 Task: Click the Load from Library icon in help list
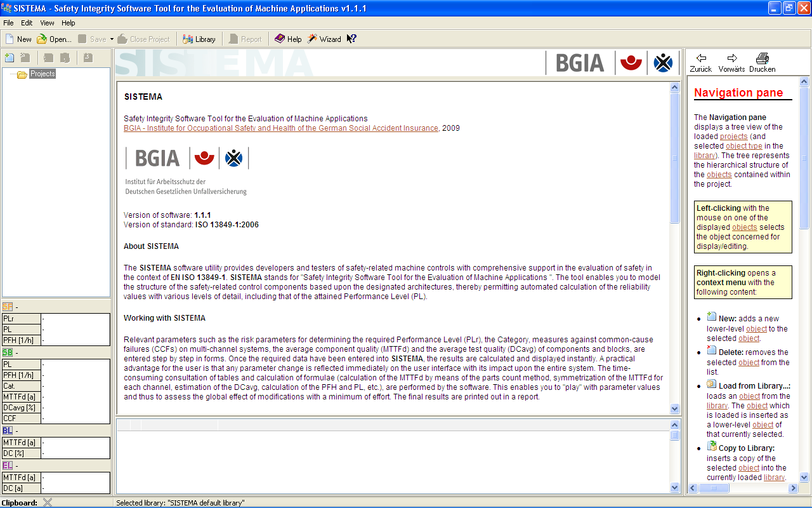(712, 384)
